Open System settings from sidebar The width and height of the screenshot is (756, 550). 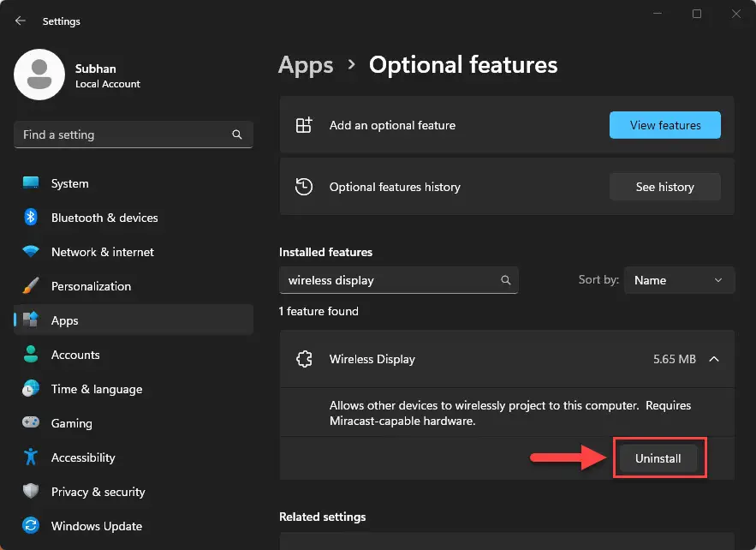tap(68, 183)
